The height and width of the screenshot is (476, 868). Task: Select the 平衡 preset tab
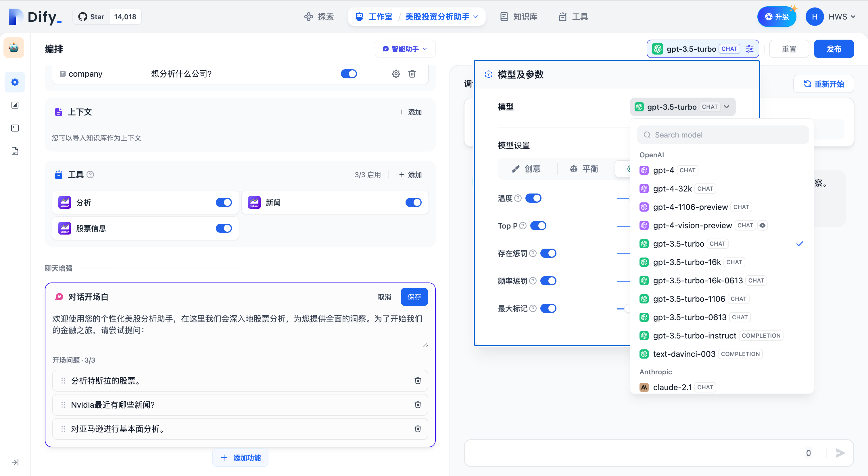pos(584,169)
